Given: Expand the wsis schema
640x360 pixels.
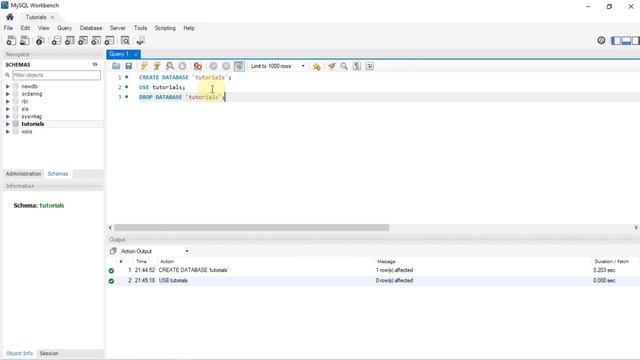Looking at the screenshot, I should click(x=7, y=131).
